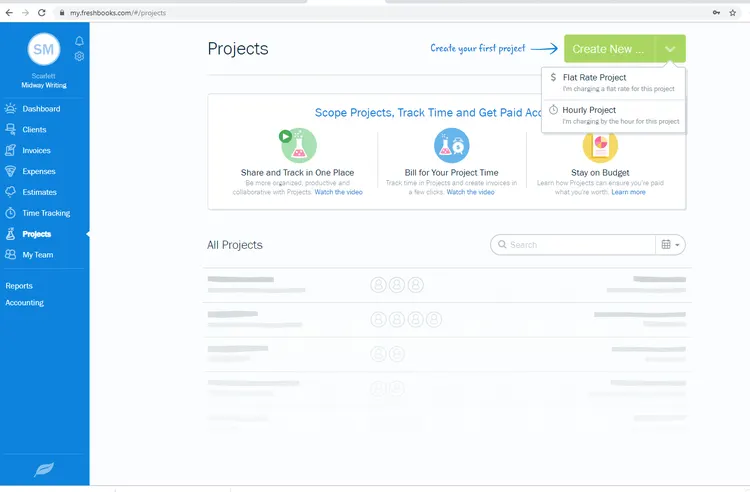This screenshot has height=492, width=750.
Task: Click Share and Track flask icon
Action: pyautogui.click(x=298, y=145)
